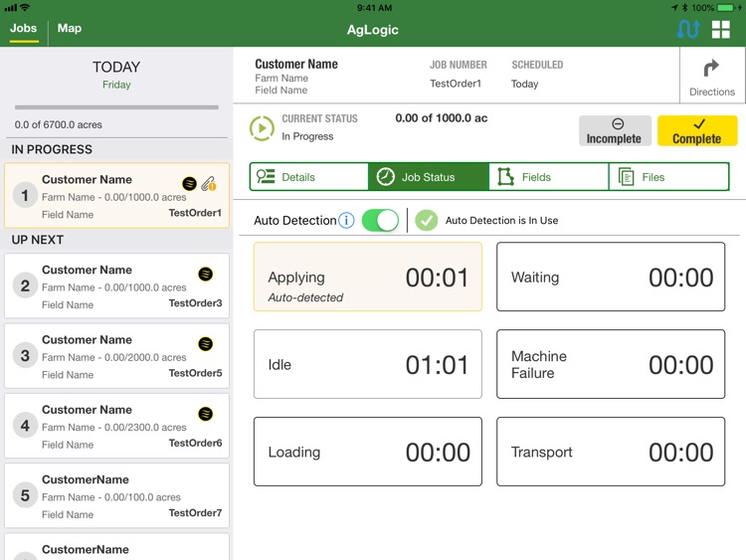The width and height of the screenshot is (746, 560).
Task: Click job number 1 circle badge
Action: point(25,195)
